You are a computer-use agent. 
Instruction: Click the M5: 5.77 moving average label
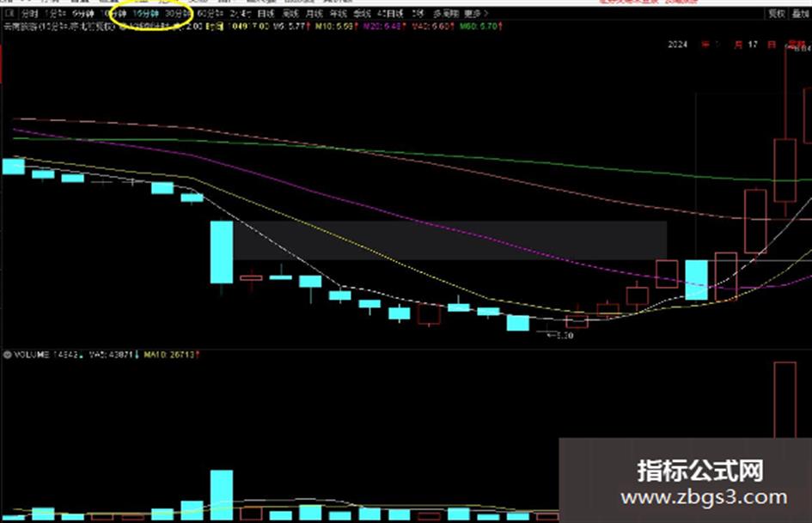290,26
